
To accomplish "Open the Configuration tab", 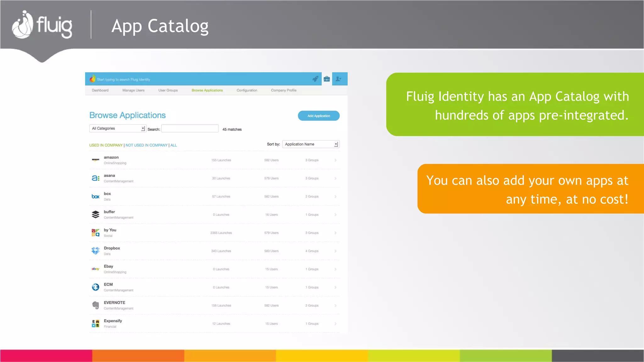I will (x=247, y=90).
